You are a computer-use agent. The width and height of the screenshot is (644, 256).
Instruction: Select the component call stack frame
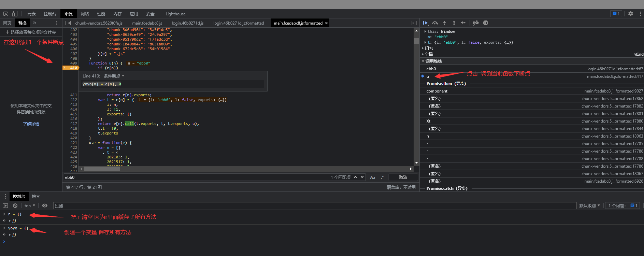tap(532, 91)
